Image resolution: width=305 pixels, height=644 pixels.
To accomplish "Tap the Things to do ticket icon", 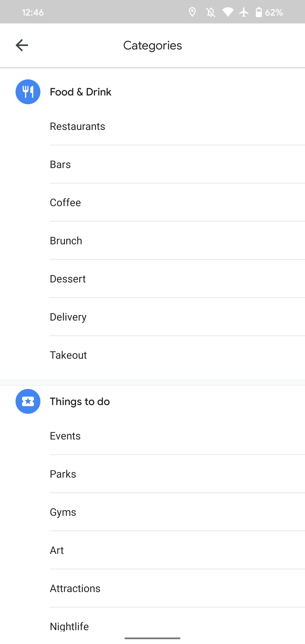I will [28, 401].
